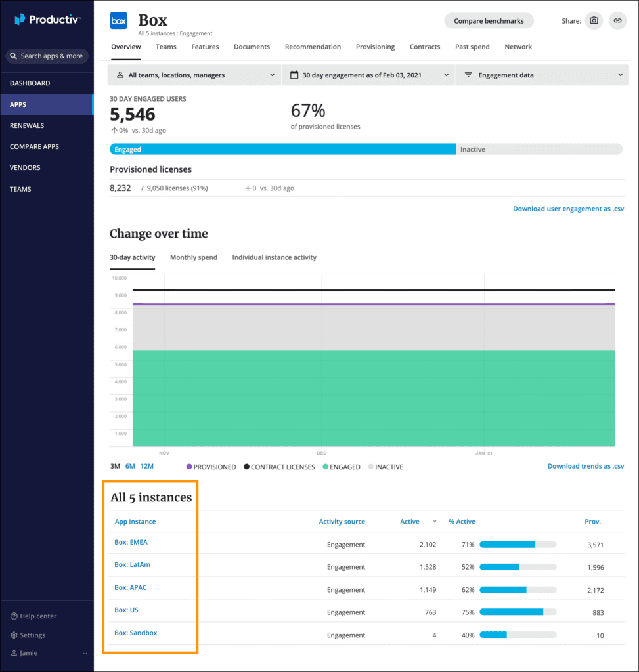Click the Help center question mark icon
The height and width of the screenshot is (672, 639).
14,616
